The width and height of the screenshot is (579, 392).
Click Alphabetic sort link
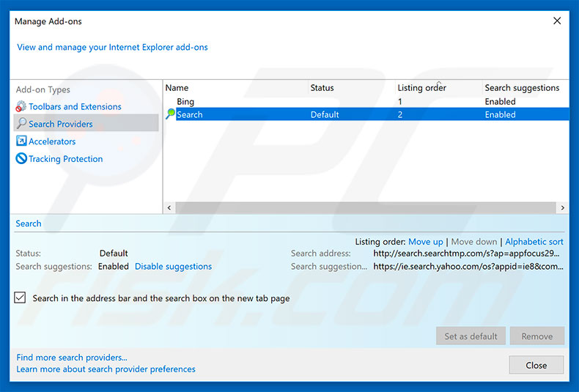[534, 242]
